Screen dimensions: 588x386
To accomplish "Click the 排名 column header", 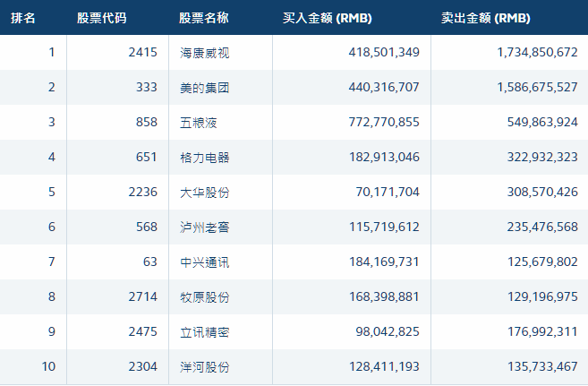I will click(23, 18).
